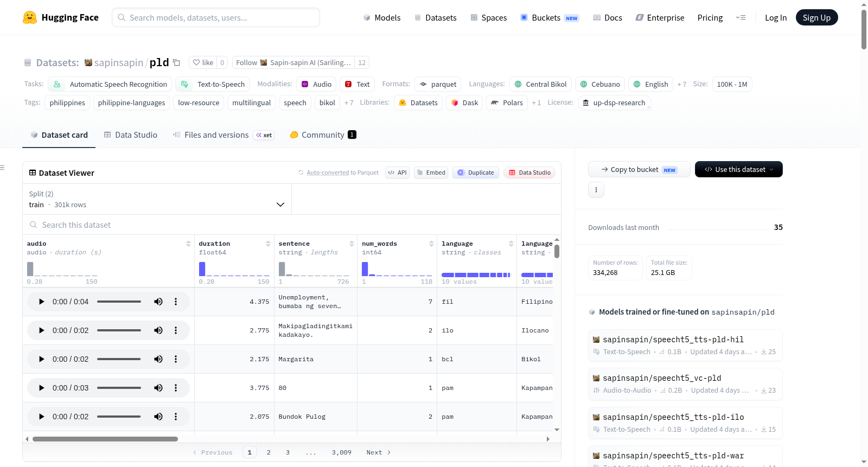Seek the audio slider in Bundok Pulog row
Image resolution: width=868 pixels, height=467 pixels.
119,417
